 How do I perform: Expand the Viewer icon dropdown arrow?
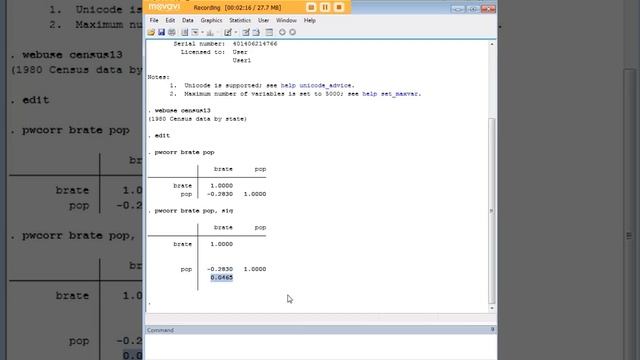coord(202,32)
